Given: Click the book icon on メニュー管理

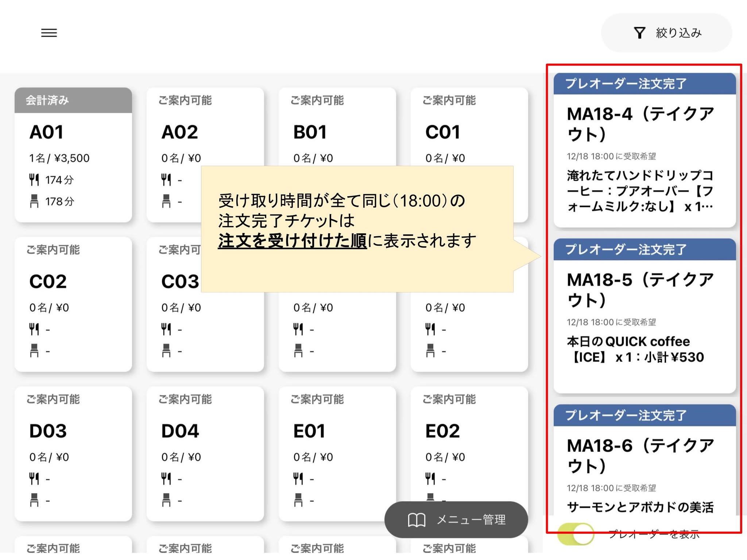Looking at the screenshot, I should (x=416, y=520).
